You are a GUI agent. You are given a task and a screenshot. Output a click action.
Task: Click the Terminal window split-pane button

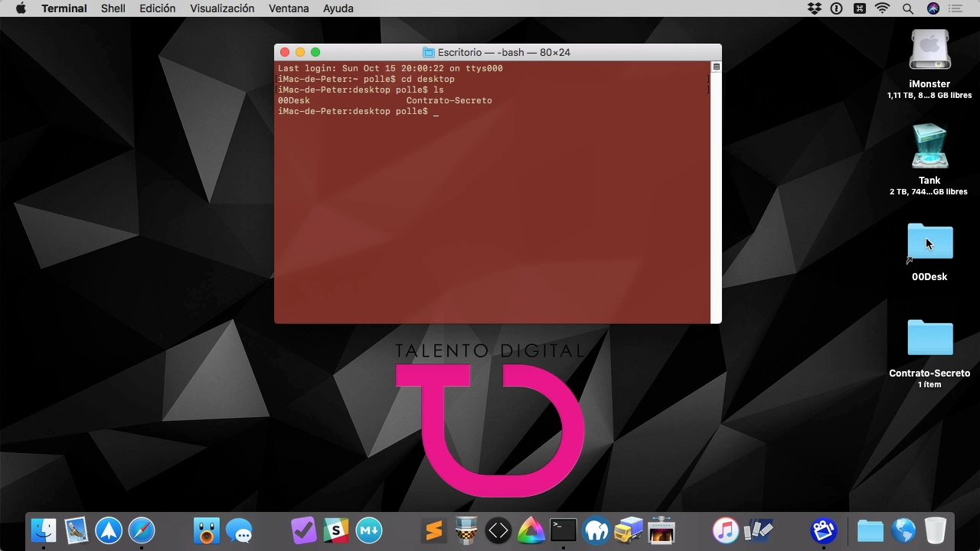716,67
